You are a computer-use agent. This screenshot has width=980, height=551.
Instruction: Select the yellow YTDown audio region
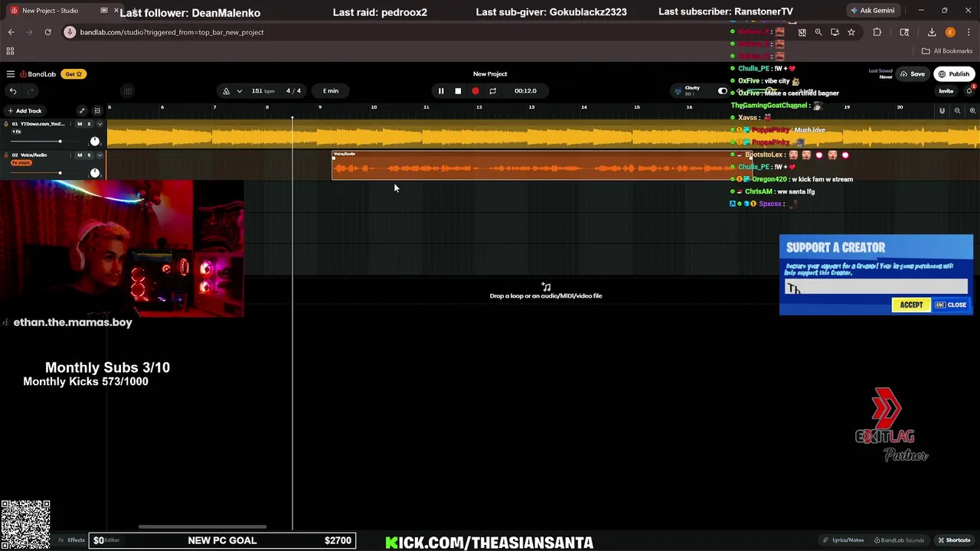pos(543,135)
